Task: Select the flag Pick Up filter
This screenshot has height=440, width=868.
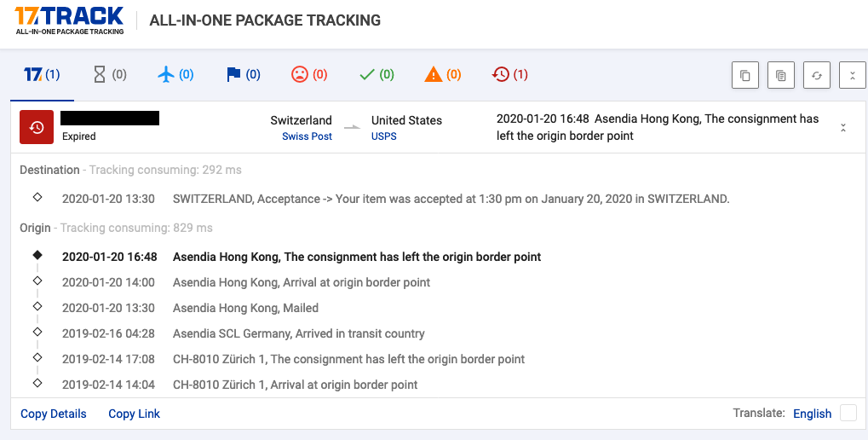Action: [x=243, y=75]
